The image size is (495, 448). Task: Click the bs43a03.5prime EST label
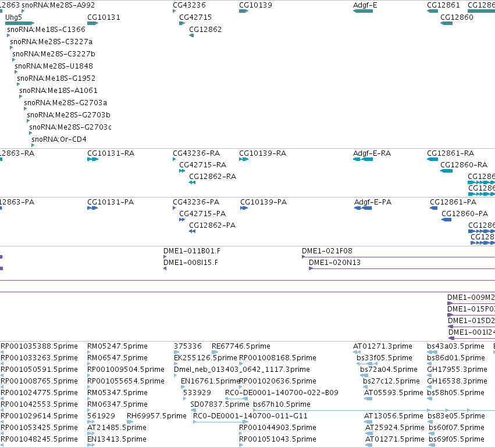[455, 346]
